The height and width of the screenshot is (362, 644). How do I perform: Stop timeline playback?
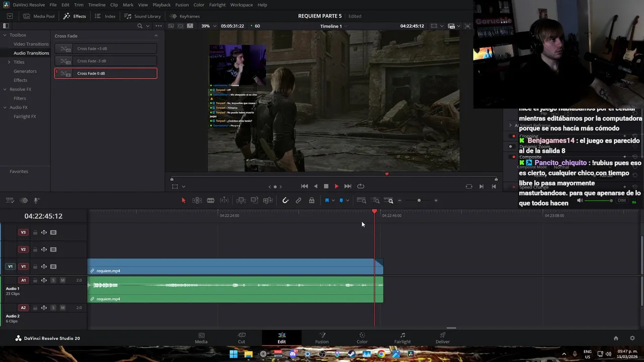(x=326, y=187)
